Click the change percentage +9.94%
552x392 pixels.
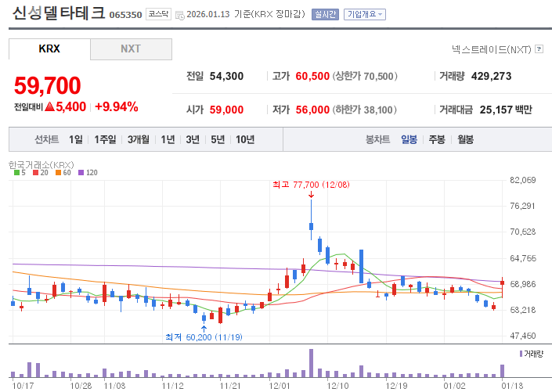point(117,106)
